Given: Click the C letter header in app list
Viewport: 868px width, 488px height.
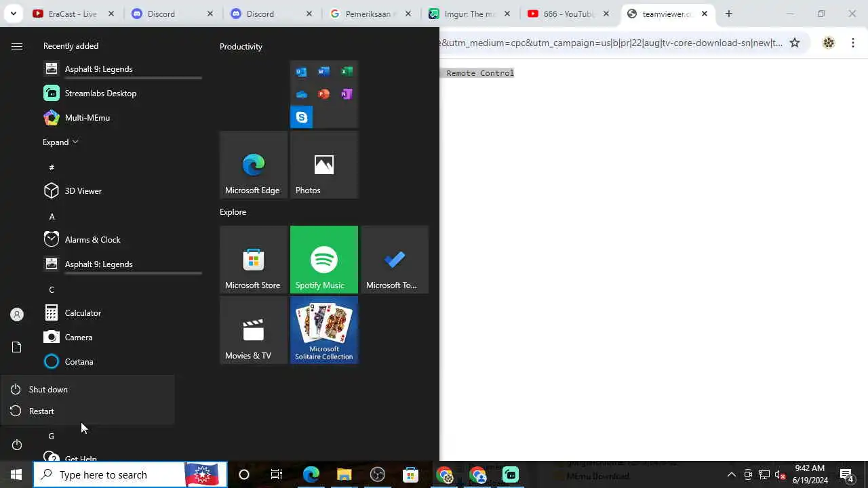Looking at the screenshot, I should tap(52, 289).
